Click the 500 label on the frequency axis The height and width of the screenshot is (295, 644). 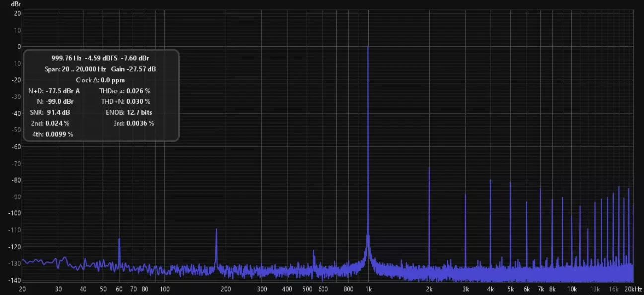pos(307,289)
